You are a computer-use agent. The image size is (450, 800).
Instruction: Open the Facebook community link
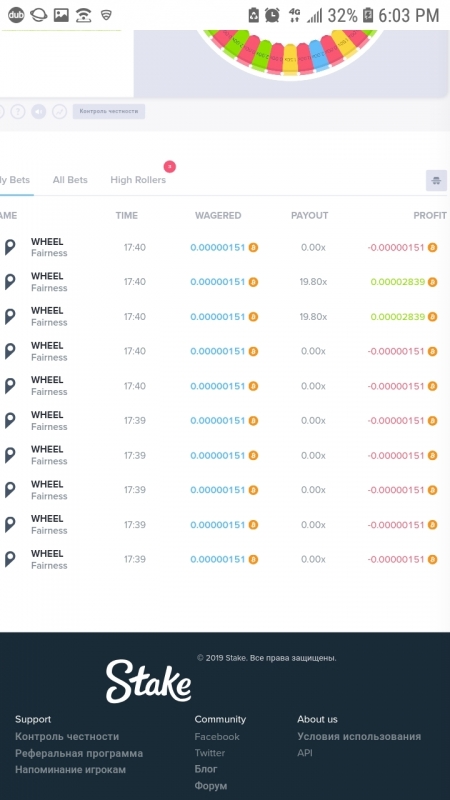point(217,736)
